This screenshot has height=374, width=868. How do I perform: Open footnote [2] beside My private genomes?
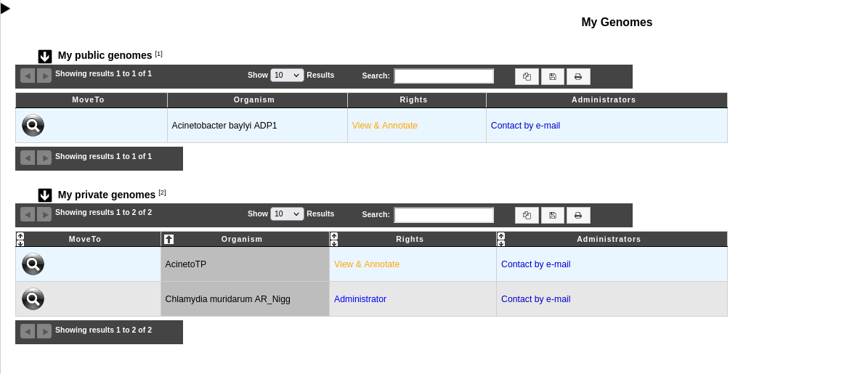(162, 192)
